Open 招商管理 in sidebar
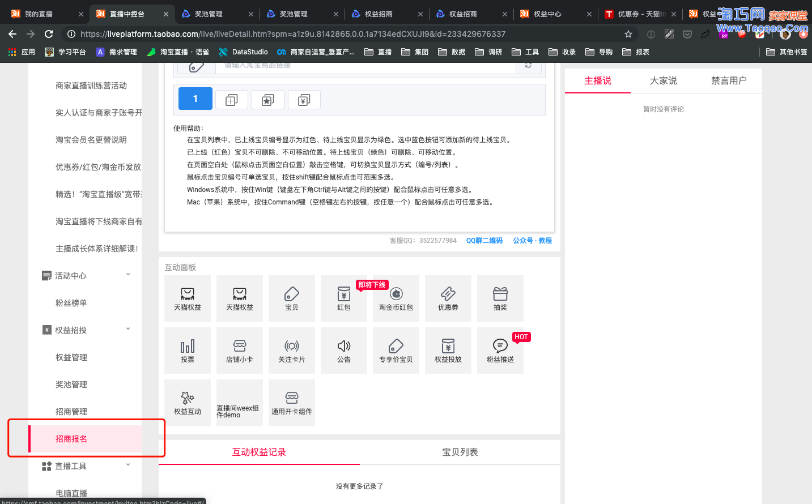 [71, 412]
